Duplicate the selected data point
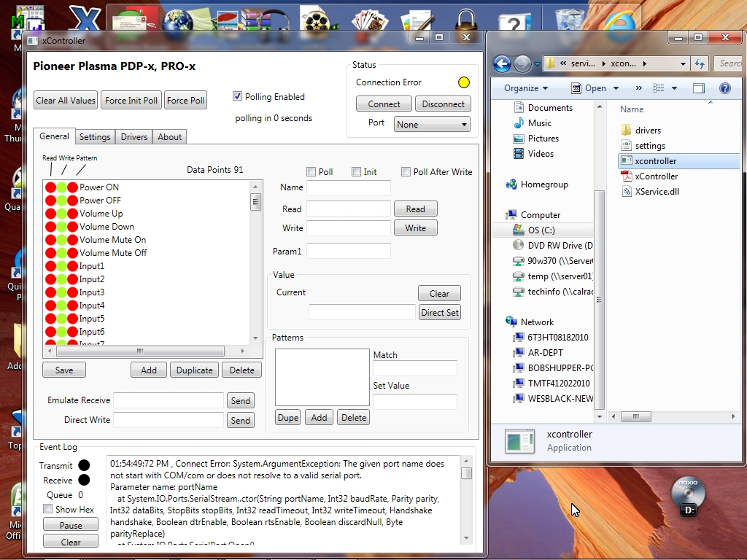This screenshot has width=747, height=560. point(194,370)
